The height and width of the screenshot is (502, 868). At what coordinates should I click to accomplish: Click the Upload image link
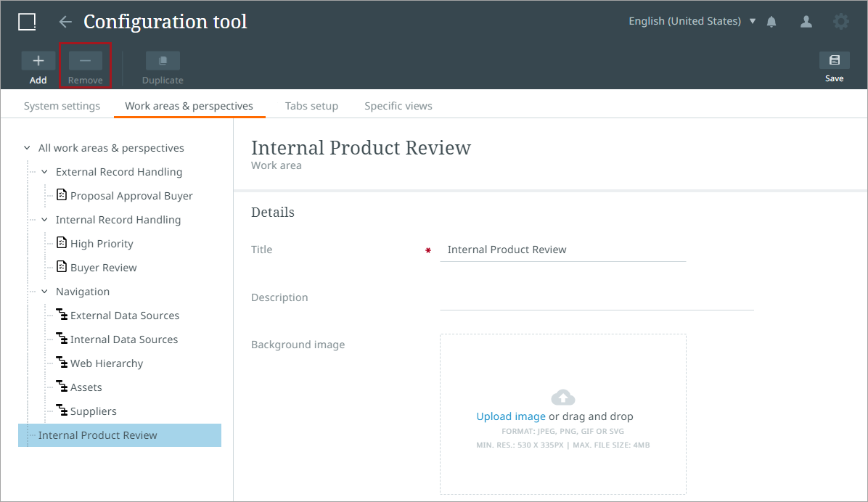click(x=510, y=416)
